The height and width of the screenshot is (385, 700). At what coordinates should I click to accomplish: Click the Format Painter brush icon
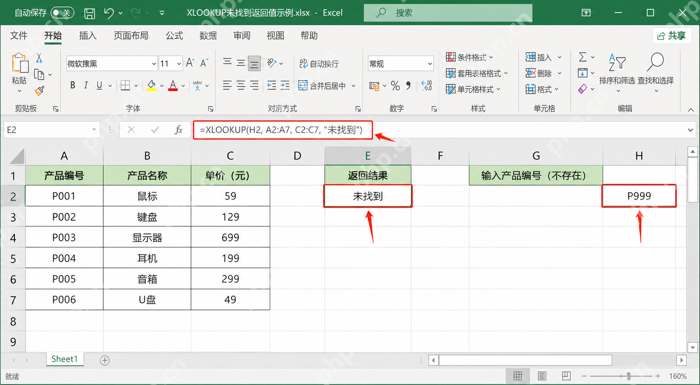click(39, 91)
